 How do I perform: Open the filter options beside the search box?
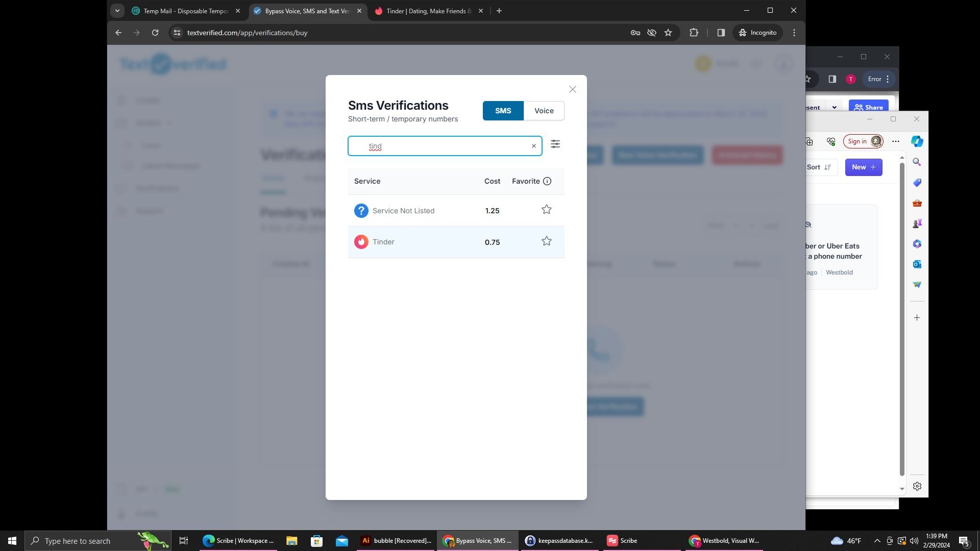click(555, 144)
